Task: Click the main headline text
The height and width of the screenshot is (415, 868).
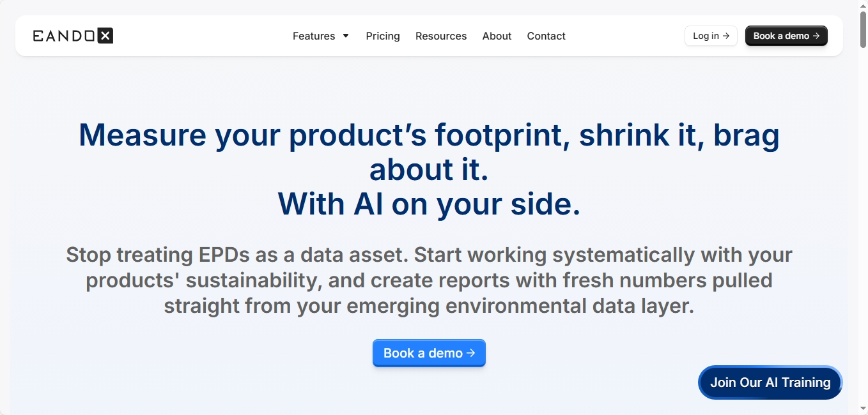Action: 429,169
